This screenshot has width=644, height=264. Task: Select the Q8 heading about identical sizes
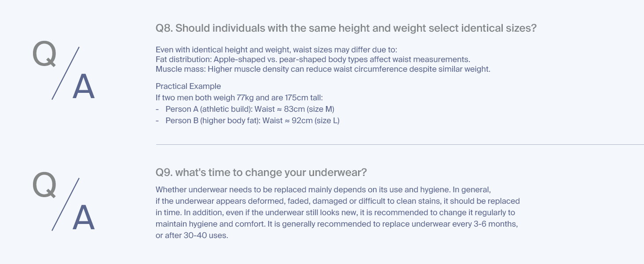click(346, 29)
